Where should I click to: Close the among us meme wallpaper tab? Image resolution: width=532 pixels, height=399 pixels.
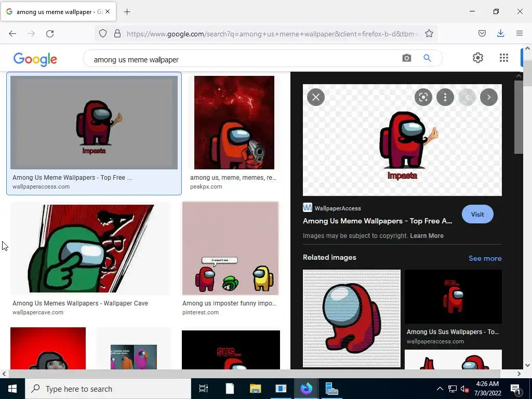[x=108, y=11]
